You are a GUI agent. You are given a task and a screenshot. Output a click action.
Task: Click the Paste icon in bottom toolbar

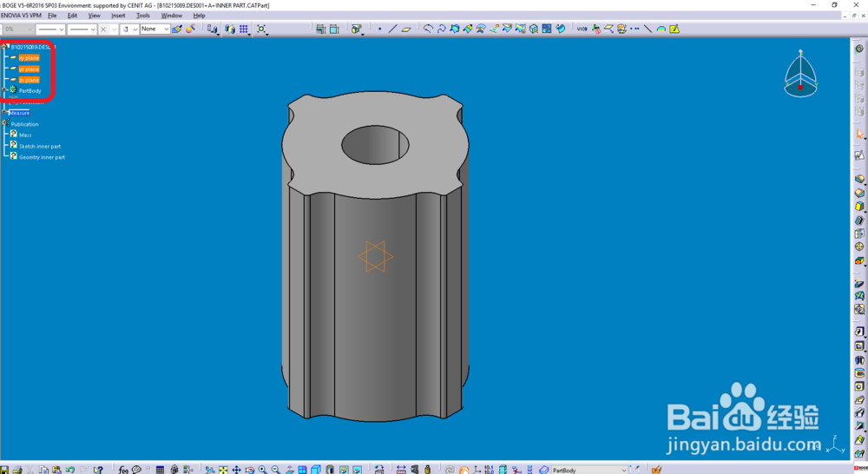point(56,470)
